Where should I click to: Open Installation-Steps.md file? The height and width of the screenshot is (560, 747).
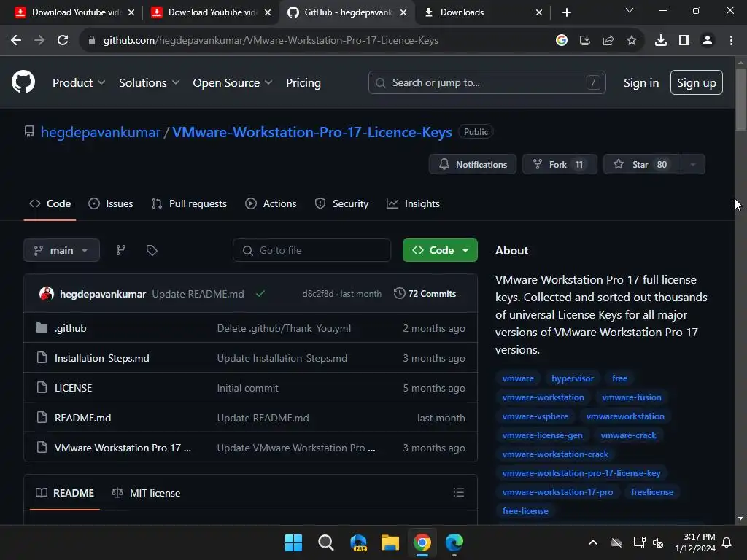pyautogui.click(x=102, y=358)
